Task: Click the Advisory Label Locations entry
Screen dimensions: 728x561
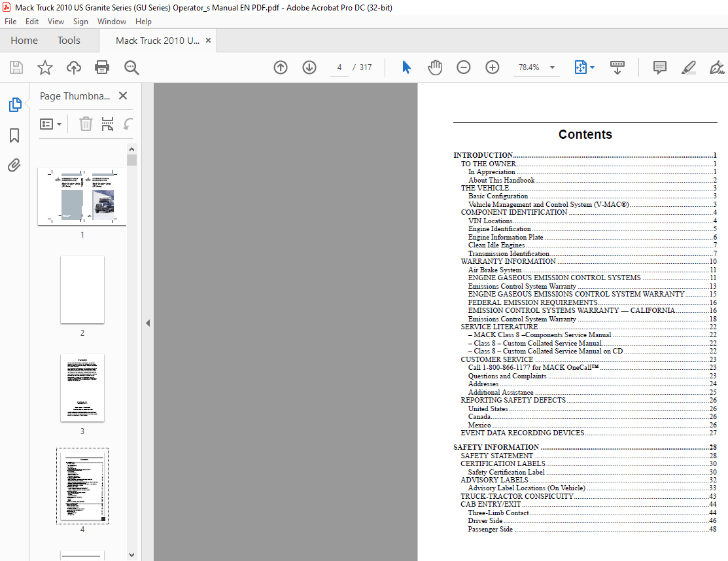Action: pos(593,488)
